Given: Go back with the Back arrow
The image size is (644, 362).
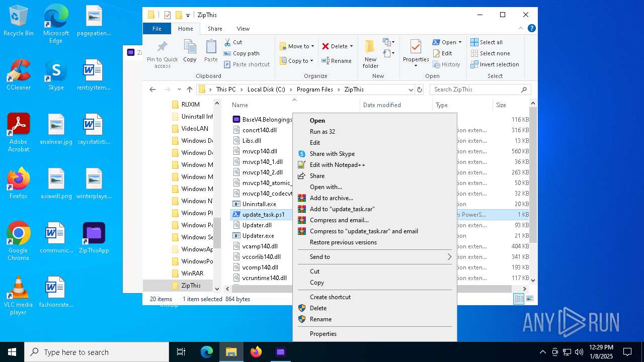Looking at the screenshot, I should click(x=152, y=89).
